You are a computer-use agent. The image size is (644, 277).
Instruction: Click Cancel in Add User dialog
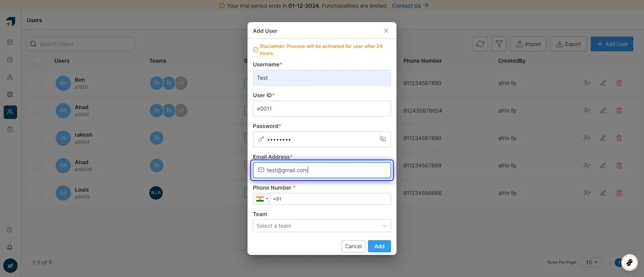coord(354,246)
